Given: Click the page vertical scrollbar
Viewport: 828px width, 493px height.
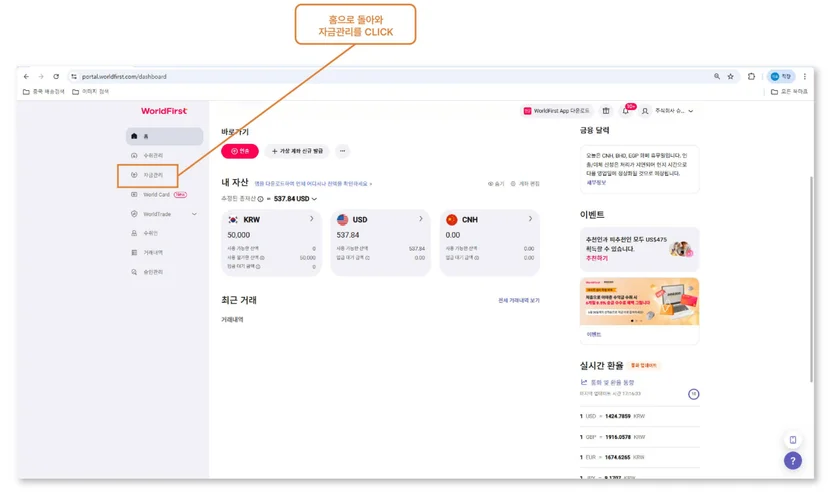Looking at the screenshot, I should 811,279.
